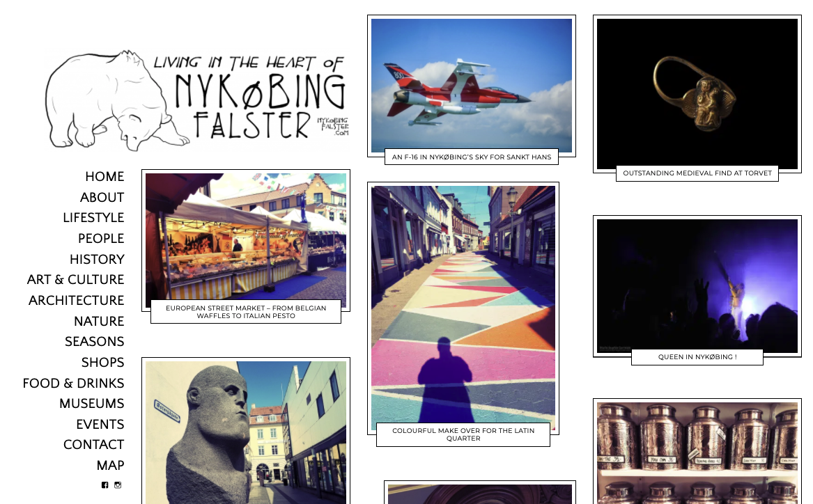The width and height of the screenshot is (813, 504).
Task: Click the Contact menu link
Action: click(x=93, y=445)
